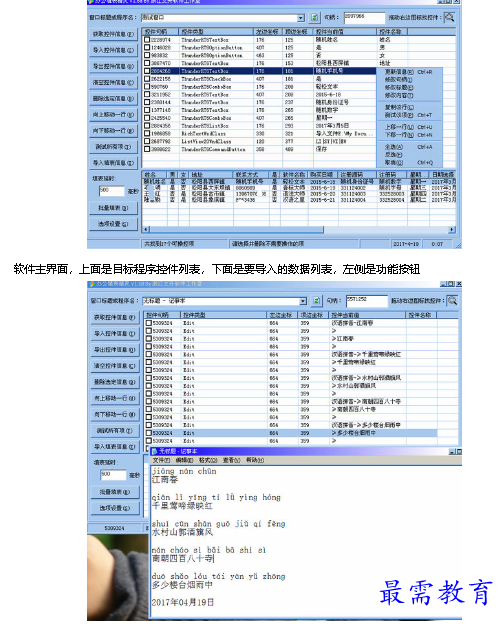Viewport: 501px width, 624px height.
Task: Click the Notepad title bar icon
Action: [x=155, y=451]
